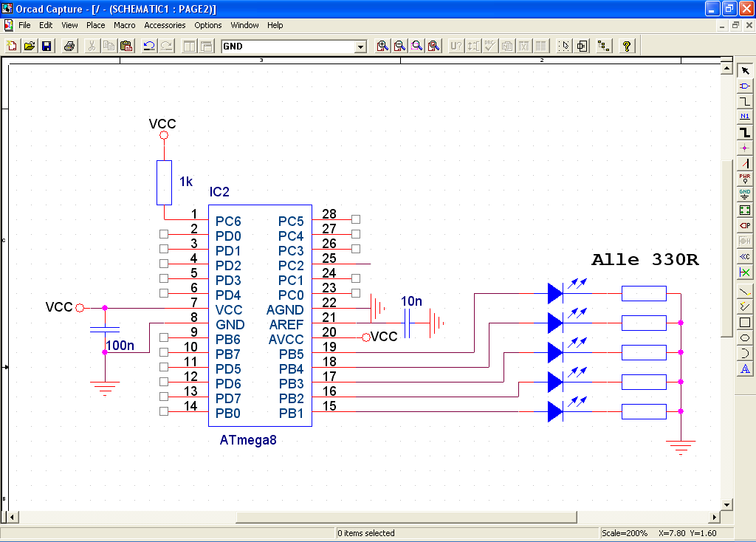Open the View menu
Screen dimensions: 756x542
coord(69,25)
